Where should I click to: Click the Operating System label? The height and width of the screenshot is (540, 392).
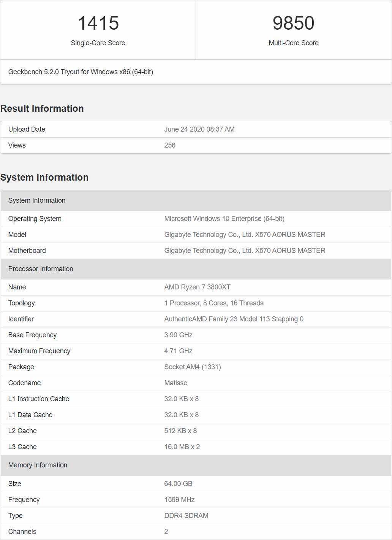point(35,219)
